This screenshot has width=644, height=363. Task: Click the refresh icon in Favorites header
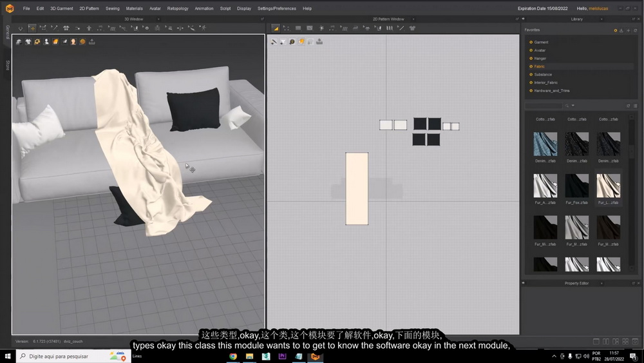tap(636, 30)
